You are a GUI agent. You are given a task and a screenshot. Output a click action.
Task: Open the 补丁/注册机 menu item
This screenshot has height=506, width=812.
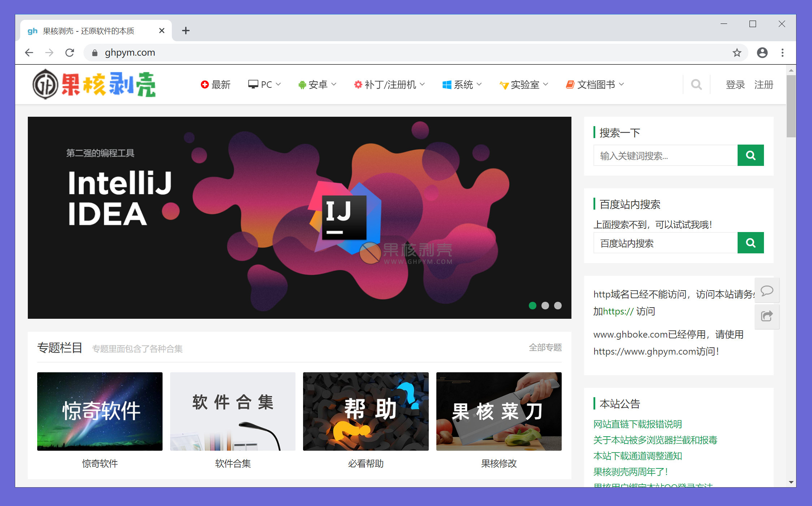(389, 85)
